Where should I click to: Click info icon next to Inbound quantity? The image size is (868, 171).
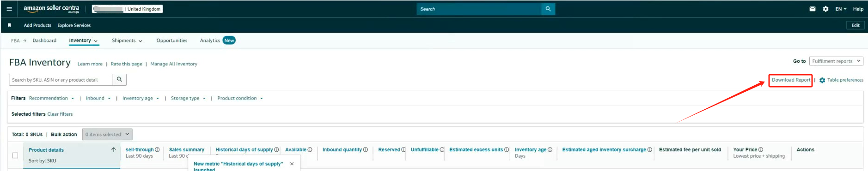[x=366, y=150]
